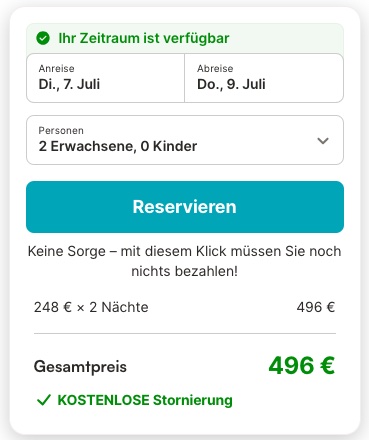369x440 pixels.
Task: Click the 248 € × 2 Nächte line
Action: click(91, 307)
